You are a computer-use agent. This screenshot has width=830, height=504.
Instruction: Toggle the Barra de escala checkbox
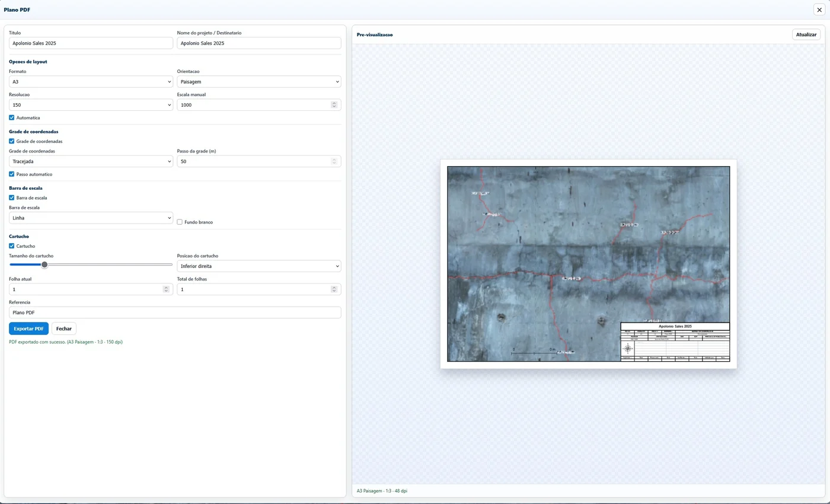(x=12, y=197)
